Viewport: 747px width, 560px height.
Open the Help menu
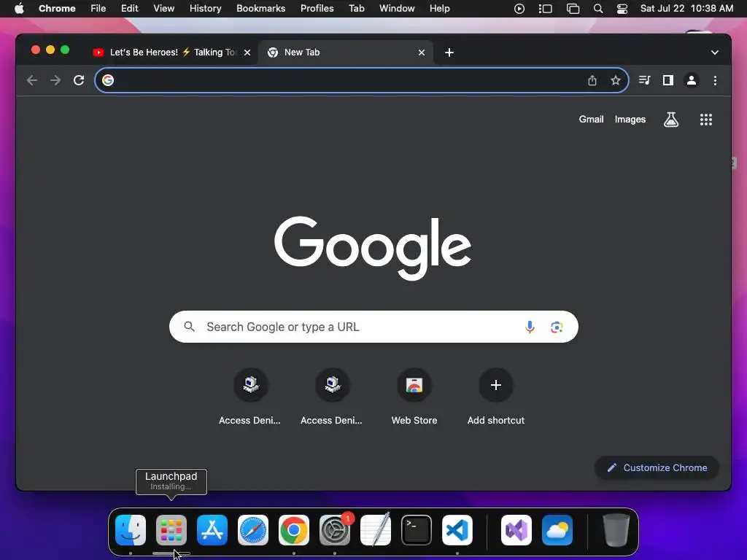click(x=439, y=9)
